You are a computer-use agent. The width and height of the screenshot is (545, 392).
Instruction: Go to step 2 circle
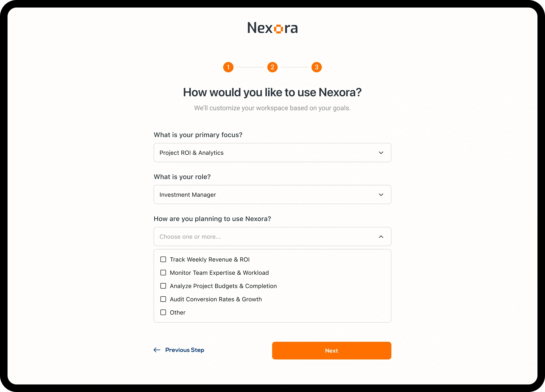pos(272,67)
